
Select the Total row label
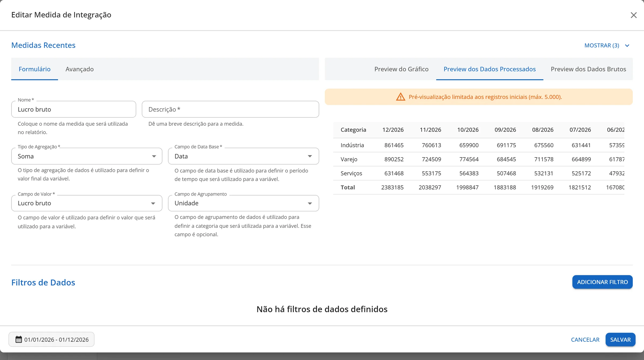click(x=348, y=187)
